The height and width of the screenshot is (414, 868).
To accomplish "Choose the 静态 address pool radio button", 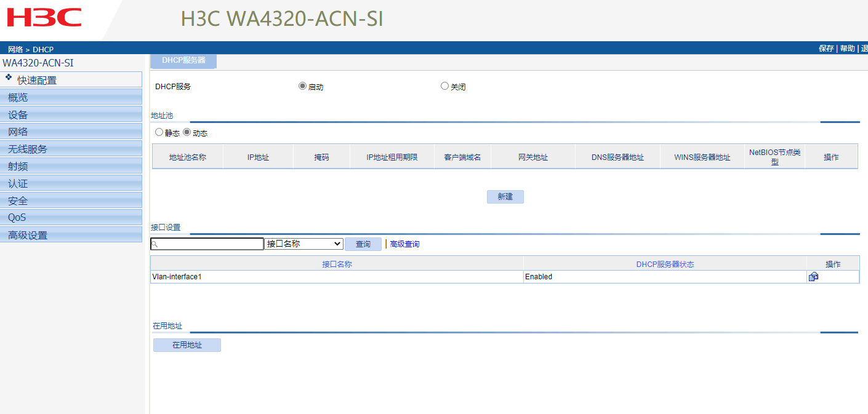I will click(159, 132).
